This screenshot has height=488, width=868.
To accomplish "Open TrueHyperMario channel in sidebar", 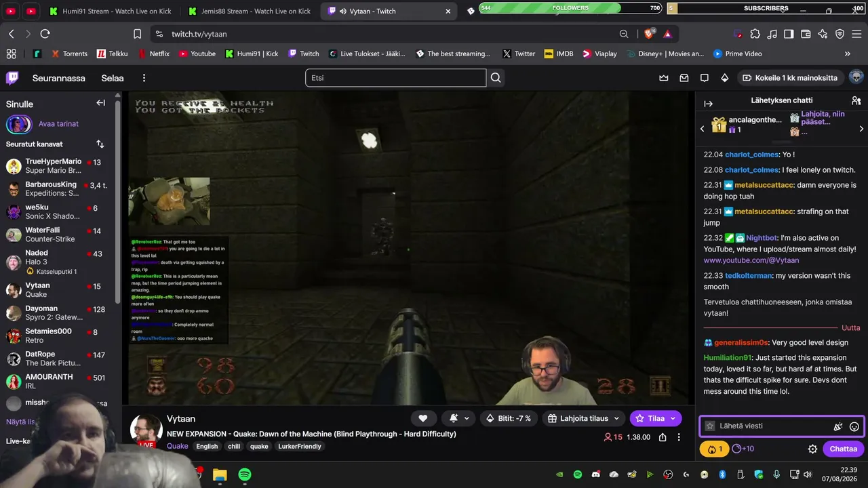I will (x=60, y=166).
